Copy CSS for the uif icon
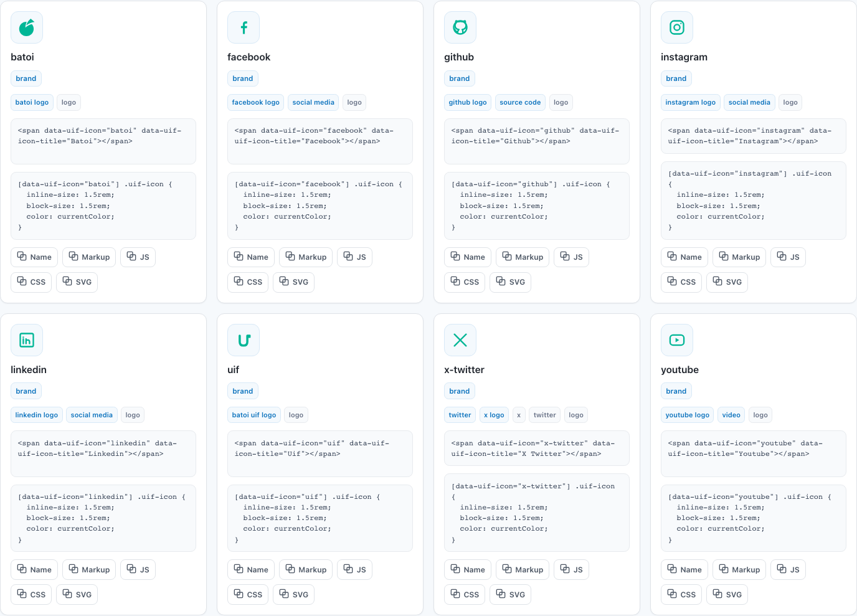The image size is (857, 616). pyautogui.click(x=248, y=595)
